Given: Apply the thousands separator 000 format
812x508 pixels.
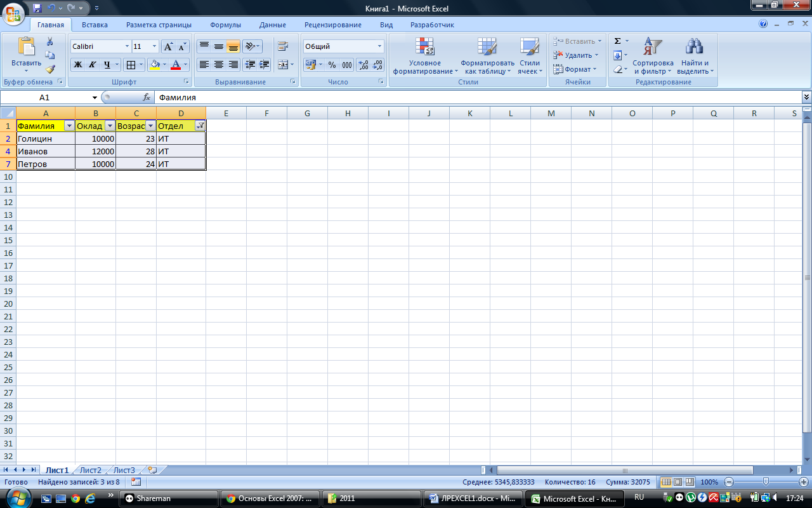Looking at the screenshot, I should pyautogui.click(x=347, y=65).
